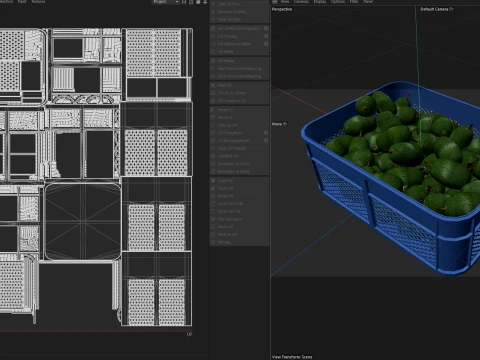Click the UV Rectangularize icon
This screenshot has height=360, width=480.
(x=213, y=140)
